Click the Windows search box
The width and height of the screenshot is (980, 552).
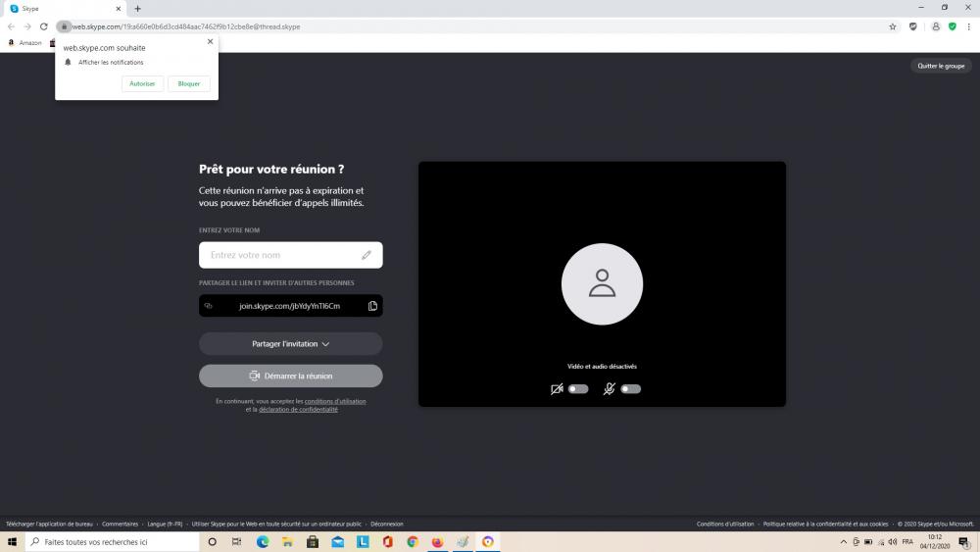click(x=113, y=541)
